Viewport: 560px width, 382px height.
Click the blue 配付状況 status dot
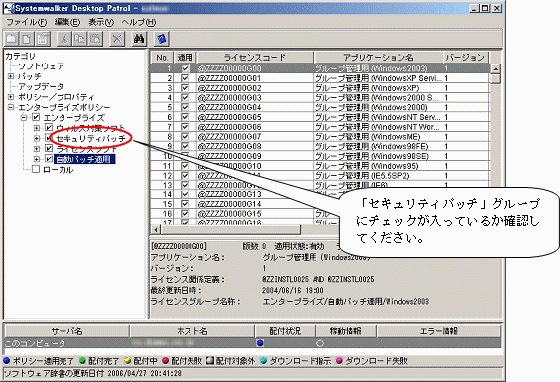(x=260, y=343)
